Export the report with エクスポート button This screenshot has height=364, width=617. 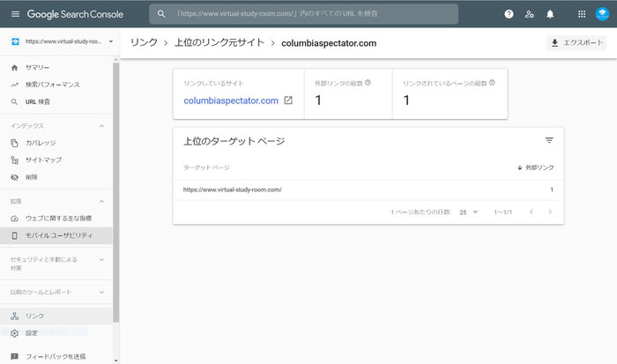click(576, 43)
